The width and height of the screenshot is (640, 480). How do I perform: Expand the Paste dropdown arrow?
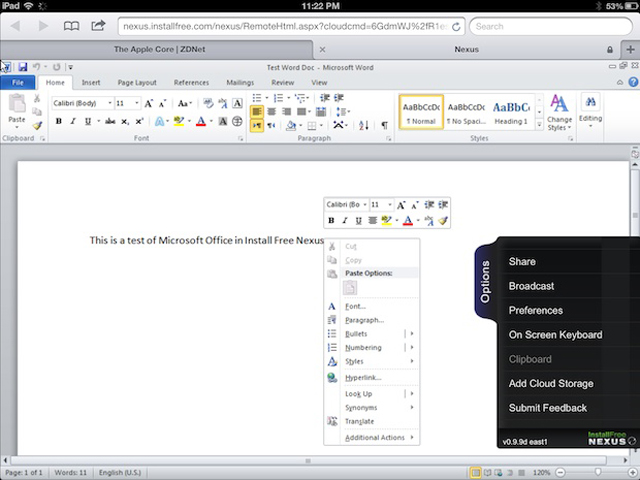pos(17,127)
